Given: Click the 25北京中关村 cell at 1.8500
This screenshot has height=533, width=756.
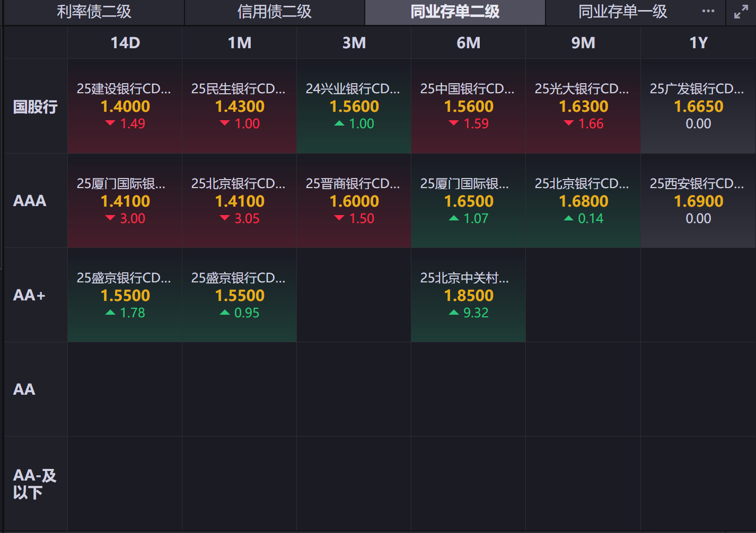Looking at the screenshot, I should (469, 295).
